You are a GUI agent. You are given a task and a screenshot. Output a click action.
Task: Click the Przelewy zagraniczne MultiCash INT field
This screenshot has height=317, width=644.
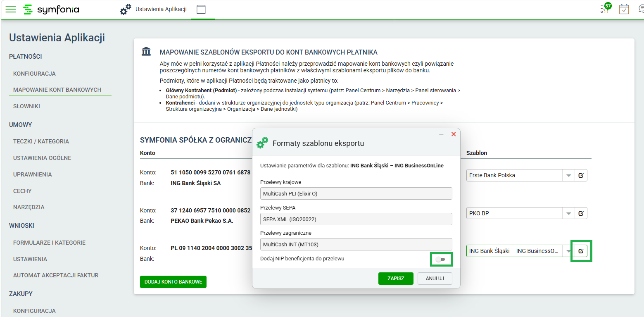click(356, 244)
